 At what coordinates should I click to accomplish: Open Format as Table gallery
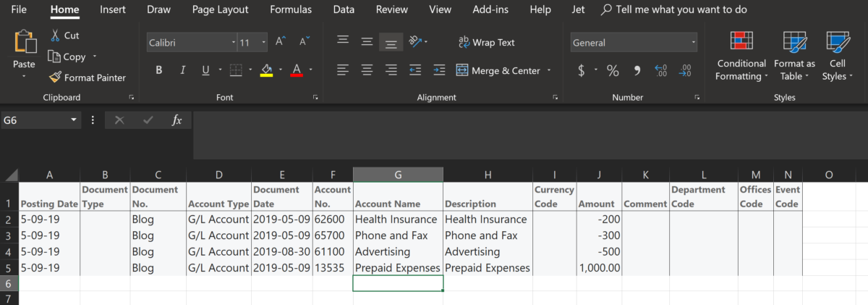(x=794, y=56)
